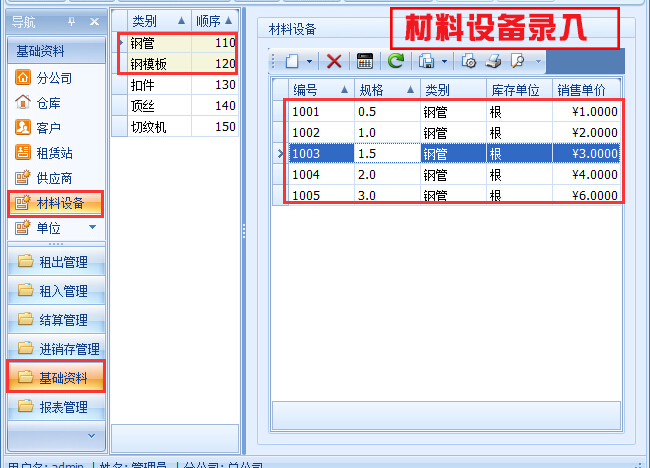Close the 导航 navigation panel
Image resolution: width=650 pixels, height=468 pixels.
pyautogui.click(x=93, y=22)
